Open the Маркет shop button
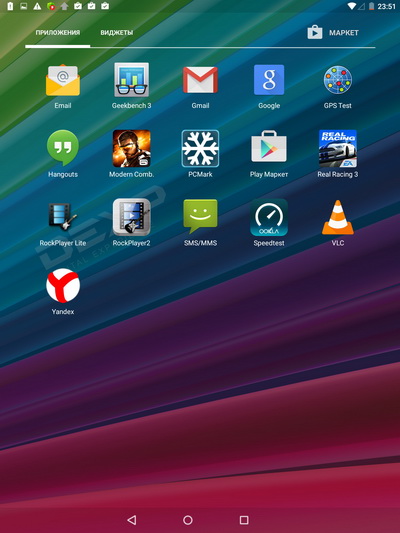Screen dimensions: 400x533 coord(333,33)
